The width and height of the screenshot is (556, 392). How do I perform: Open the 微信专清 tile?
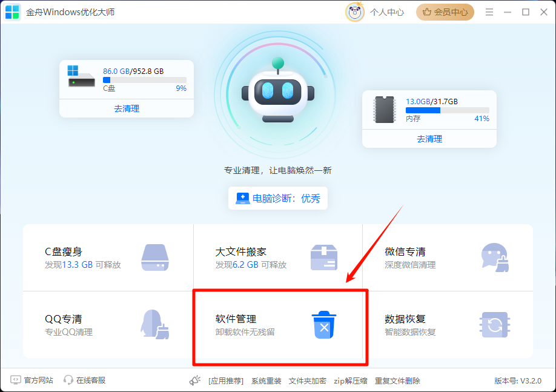click(x=448, y=257)
